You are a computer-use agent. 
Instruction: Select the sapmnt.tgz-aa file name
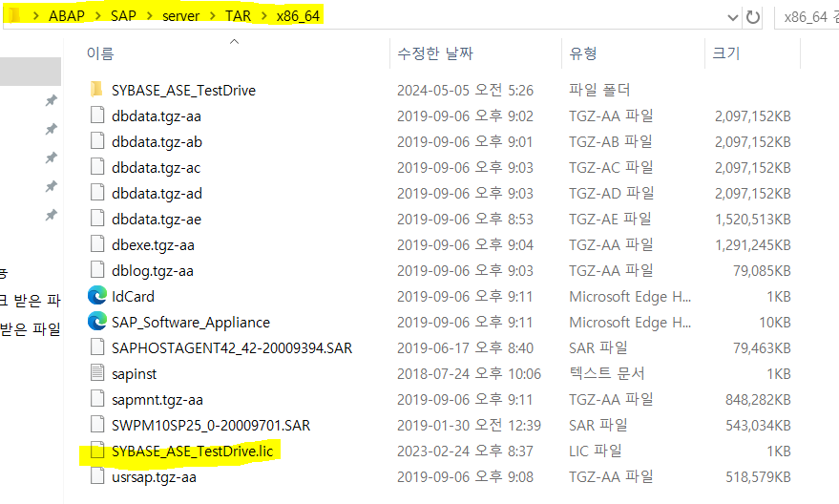click(157, 400)
